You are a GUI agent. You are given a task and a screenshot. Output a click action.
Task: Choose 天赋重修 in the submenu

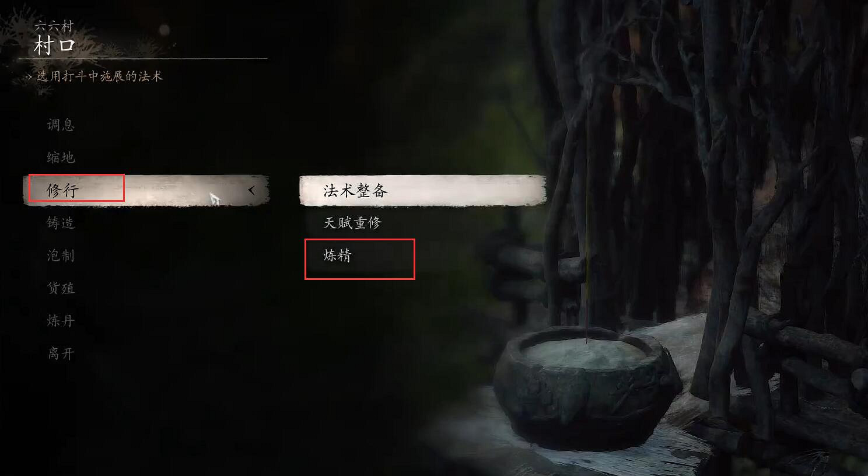coord(352,223)
